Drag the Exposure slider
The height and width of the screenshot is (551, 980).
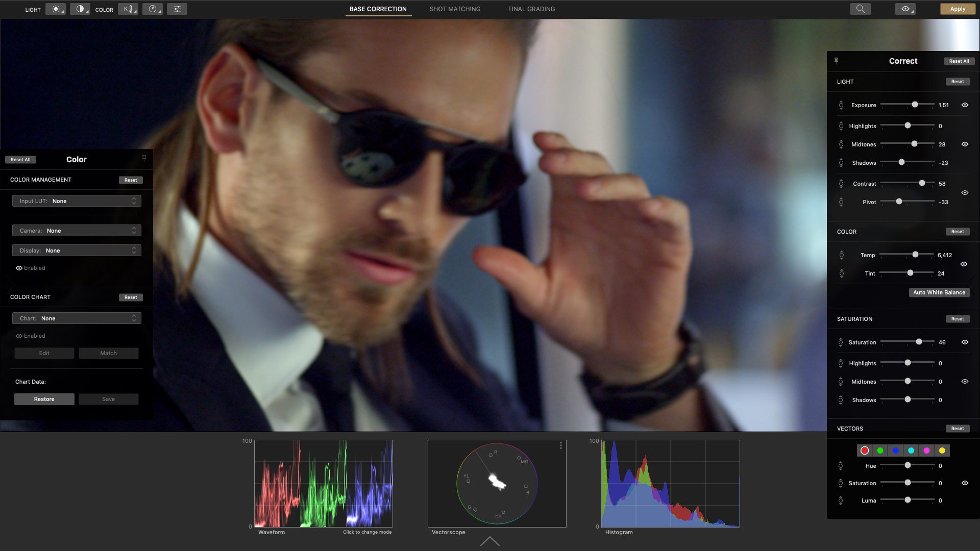[x=916, y=104]
